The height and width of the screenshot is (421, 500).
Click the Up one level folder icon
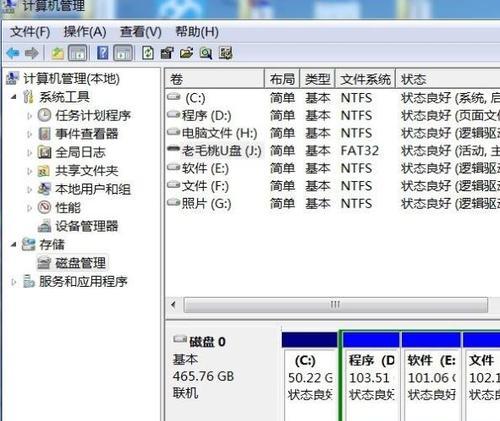point(57,53)
